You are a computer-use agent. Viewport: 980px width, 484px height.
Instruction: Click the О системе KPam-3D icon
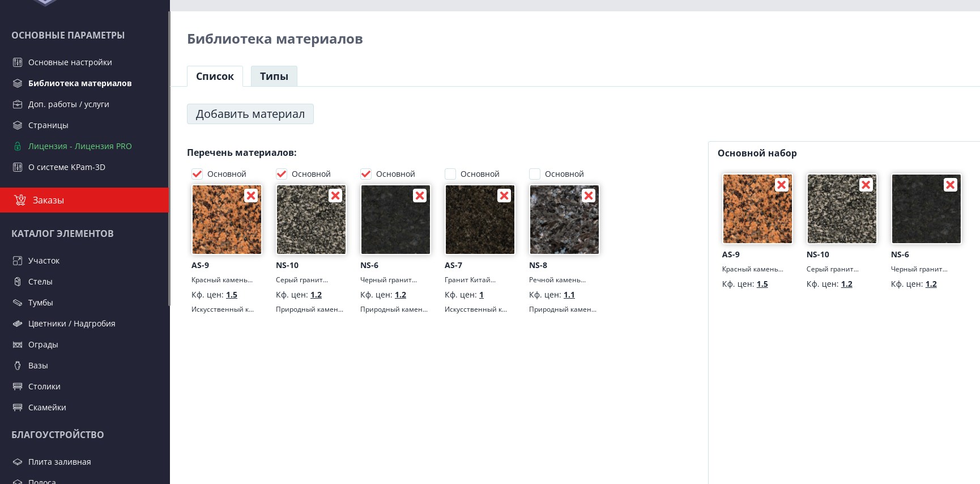(18, 167)
